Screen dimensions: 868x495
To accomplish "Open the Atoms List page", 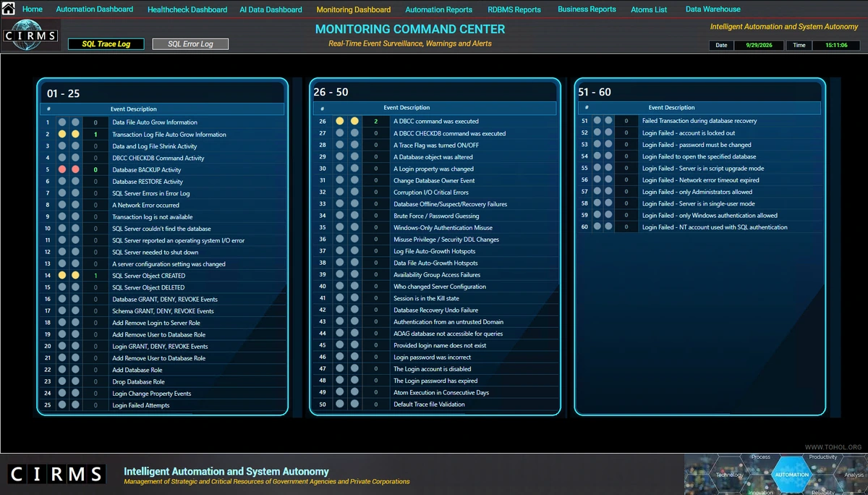I will pos(650,10).
